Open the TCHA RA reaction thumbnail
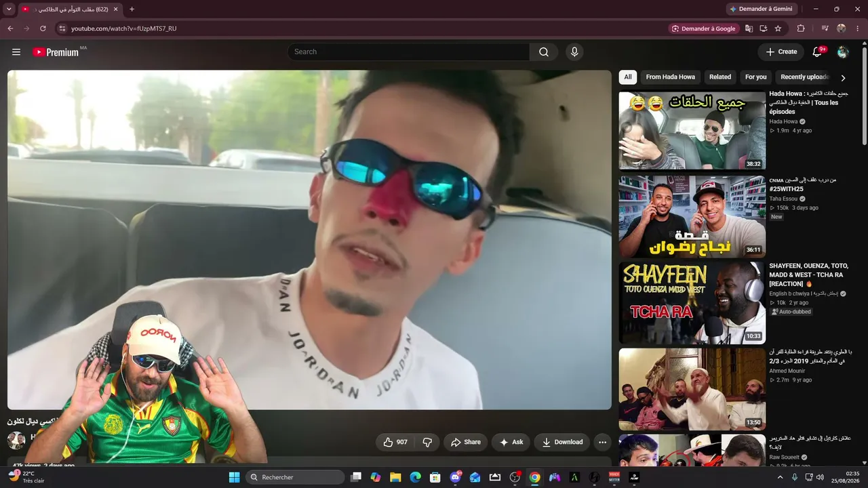The width and height of the screenshot is (868, 488). 692,303
